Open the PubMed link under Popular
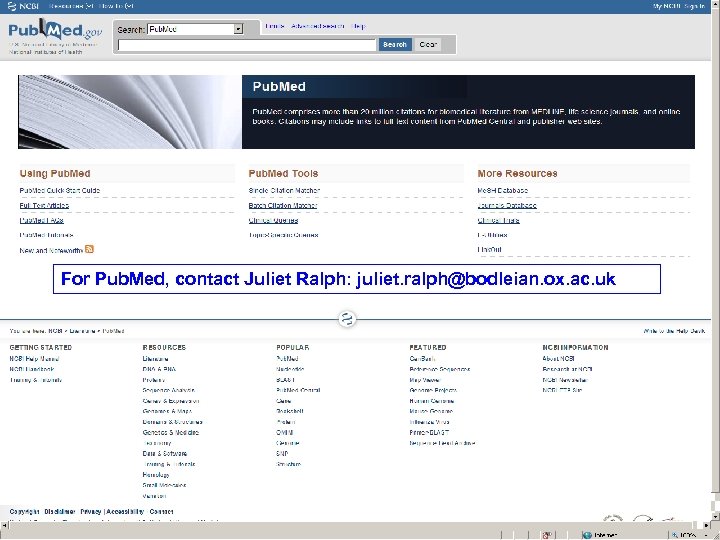The width and height of the screenshot is (720, 540). point(287,359)
